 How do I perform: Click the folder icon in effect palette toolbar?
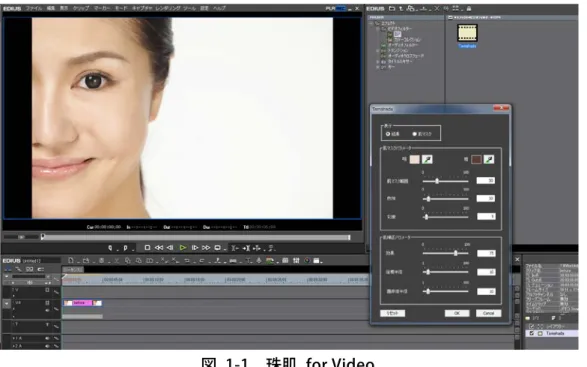point(392,8)
